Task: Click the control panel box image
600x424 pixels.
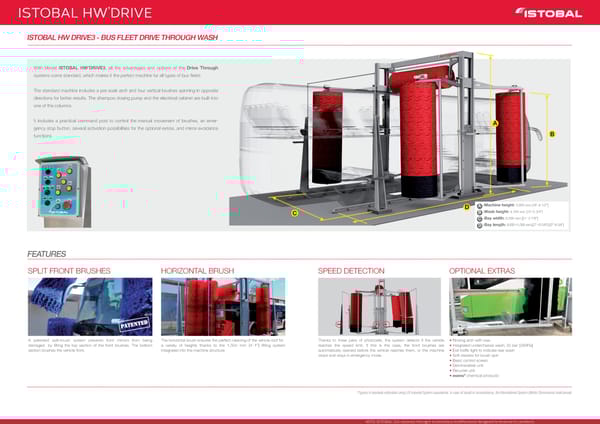Action: [61, 188]
